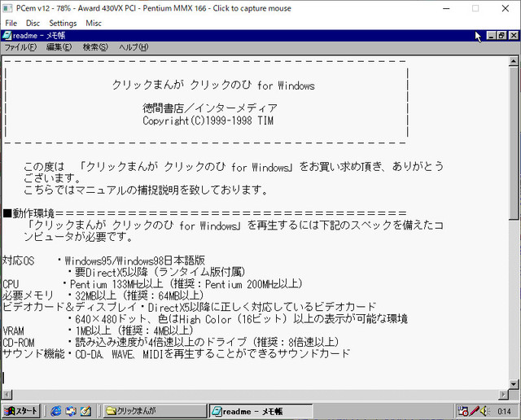Open Notepad ヘルプ(H) menu

[x=134, y=47]
